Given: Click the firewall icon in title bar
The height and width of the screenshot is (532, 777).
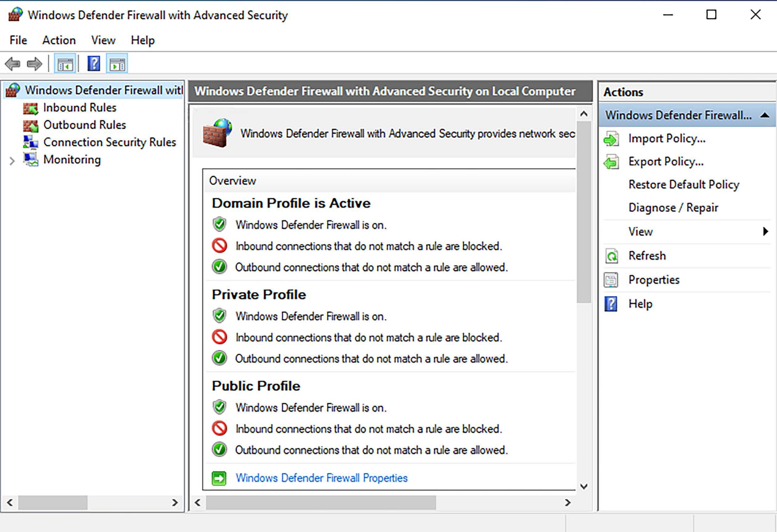Looking at the screenshot, I should point(15,15).
